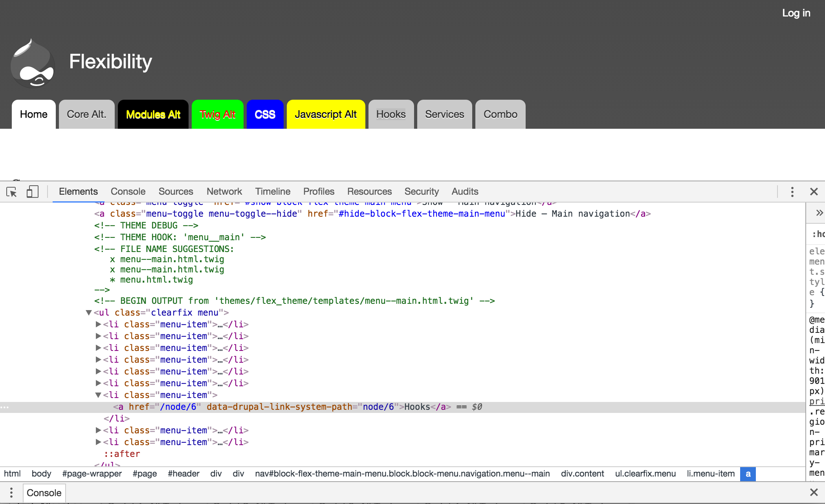The height and width of the screenshot is (504, 825).
Task: Open the Security tab
Action: (422, 192)
